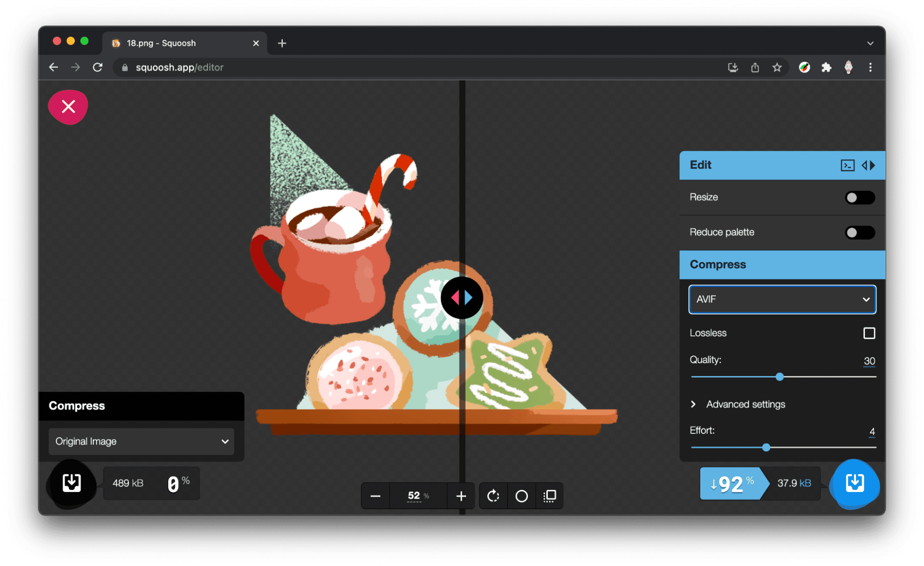Drag the Quality slider to adjust
The height and width of the screenshot is (566, 924).
click(779, 376)
